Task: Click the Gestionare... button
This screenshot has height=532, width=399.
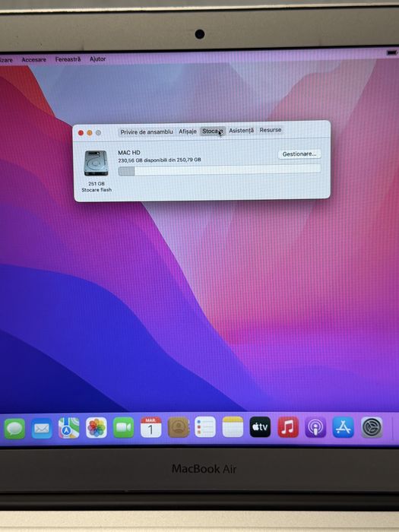Action: tap(299, 154)
